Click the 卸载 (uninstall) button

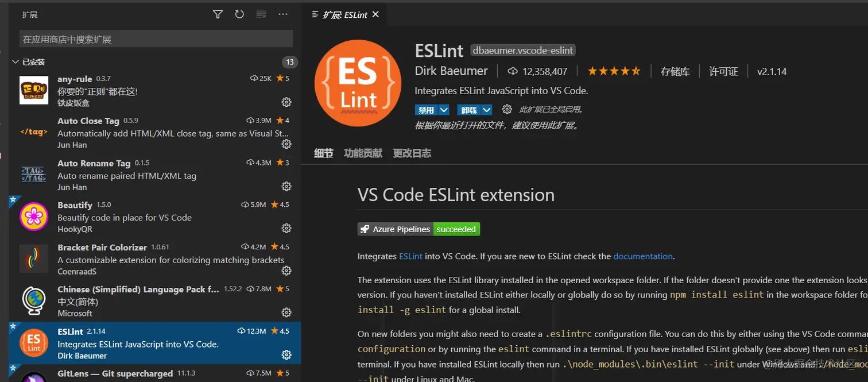(469, 110)
